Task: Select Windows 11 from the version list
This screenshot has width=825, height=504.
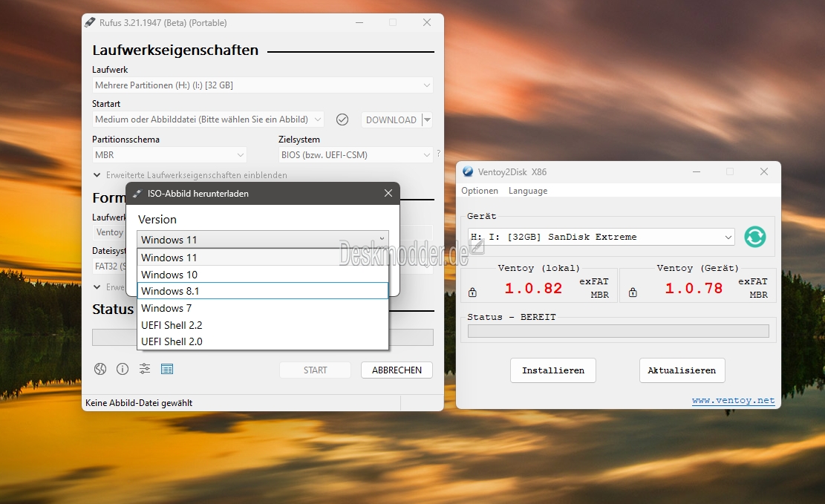Action: pyautogui.click(x=263, y=258)
